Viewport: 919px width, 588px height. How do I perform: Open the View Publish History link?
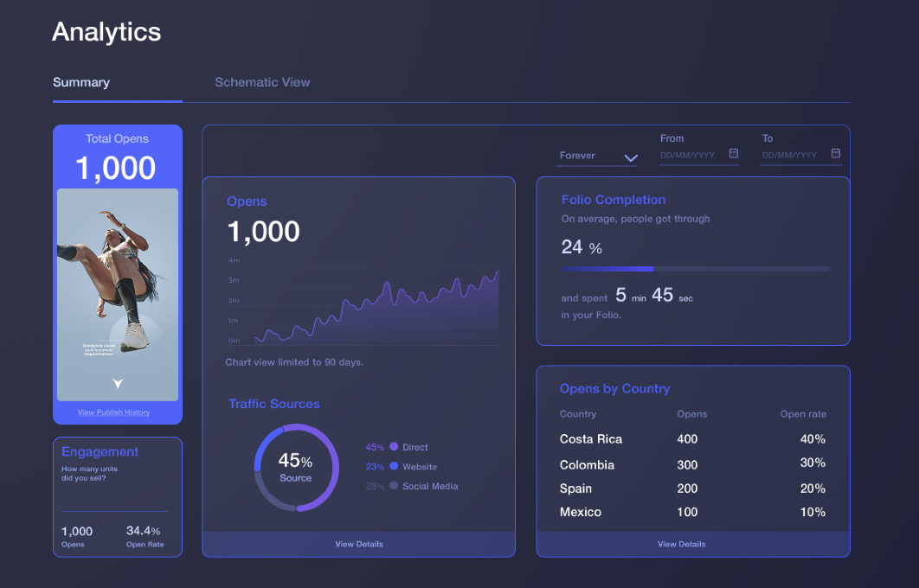point(114,412)
